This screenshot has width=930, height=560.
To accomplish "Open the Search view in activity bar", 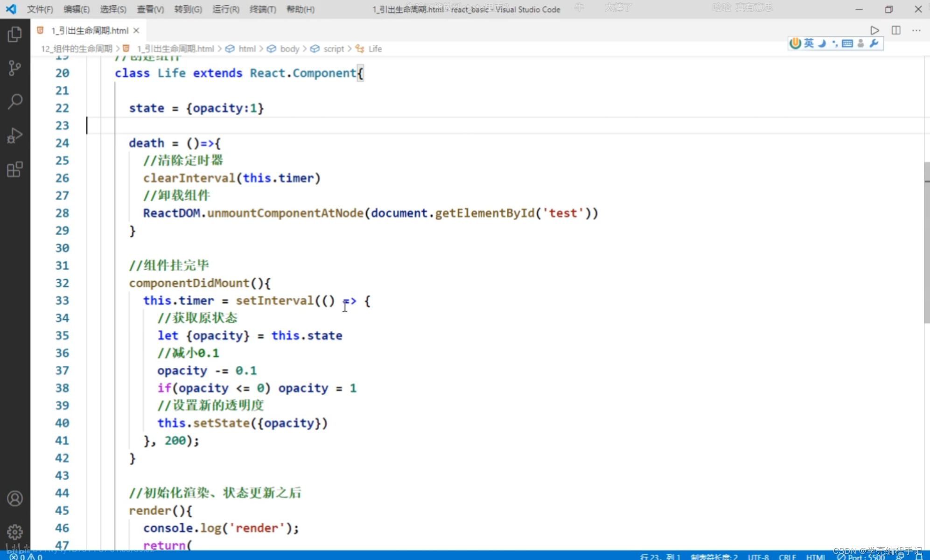I will [15, 101].
